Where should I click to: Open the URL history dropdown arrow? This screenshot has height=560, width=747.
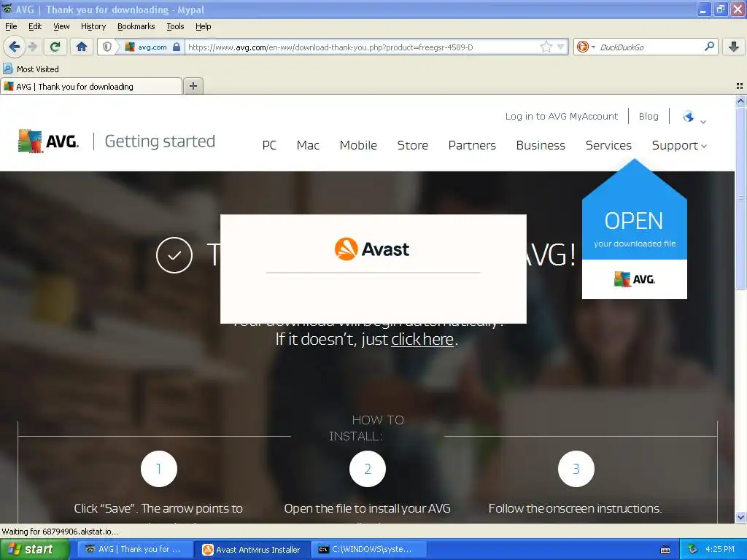561,47
